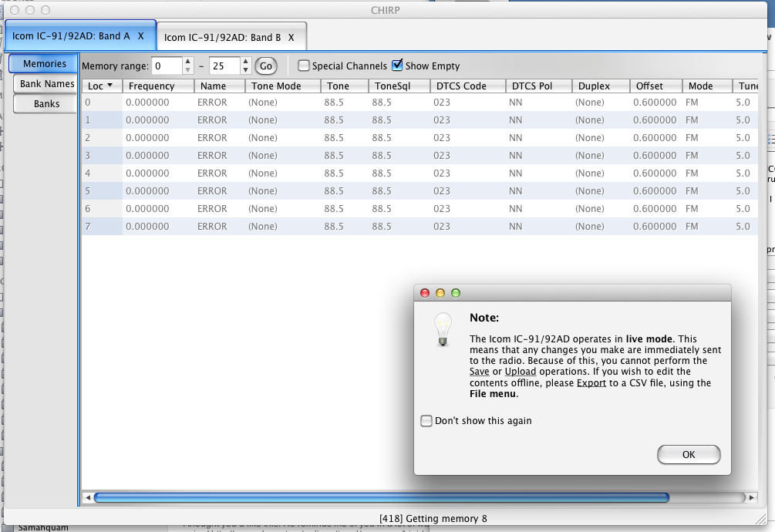
Task: Close the Band B tab via X
Action: [x=291, y=38]
